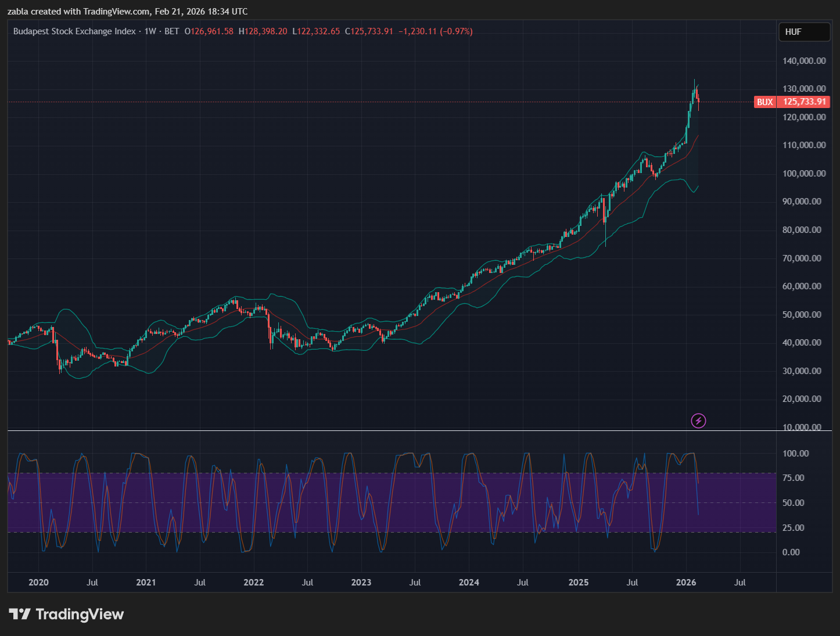Click the 100.00 stochastic scale label
This screenshot has height=636, width=840.
pos(795,453)
